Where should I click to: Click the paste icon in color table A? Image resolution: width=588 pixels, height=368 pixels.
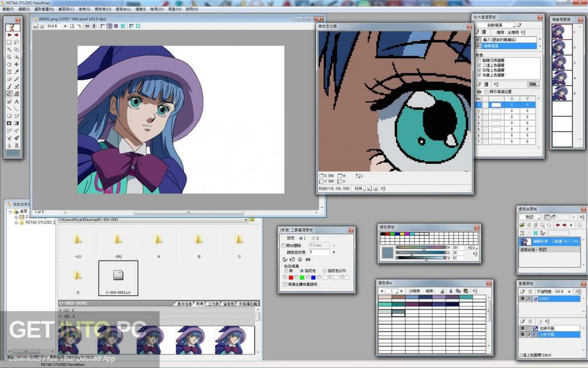466,291
